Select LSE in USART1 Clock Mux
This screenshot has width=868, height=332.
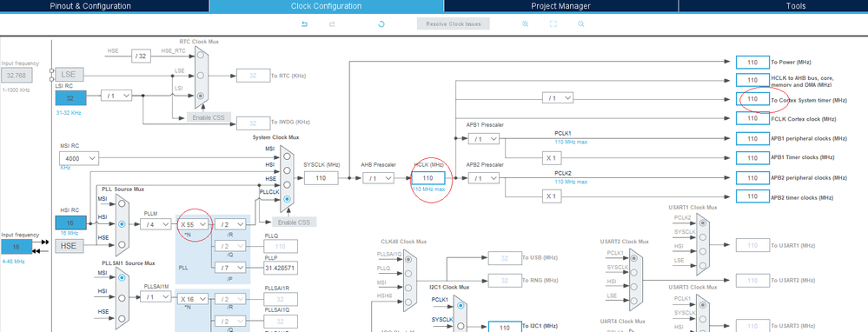(702, 265)
